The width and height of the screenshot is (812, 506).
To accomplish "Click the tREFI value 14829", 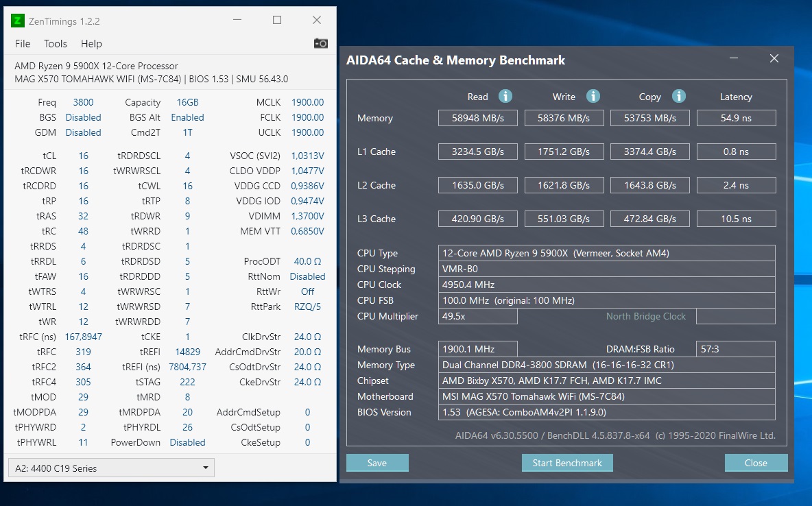I will [x=187, y=352].
